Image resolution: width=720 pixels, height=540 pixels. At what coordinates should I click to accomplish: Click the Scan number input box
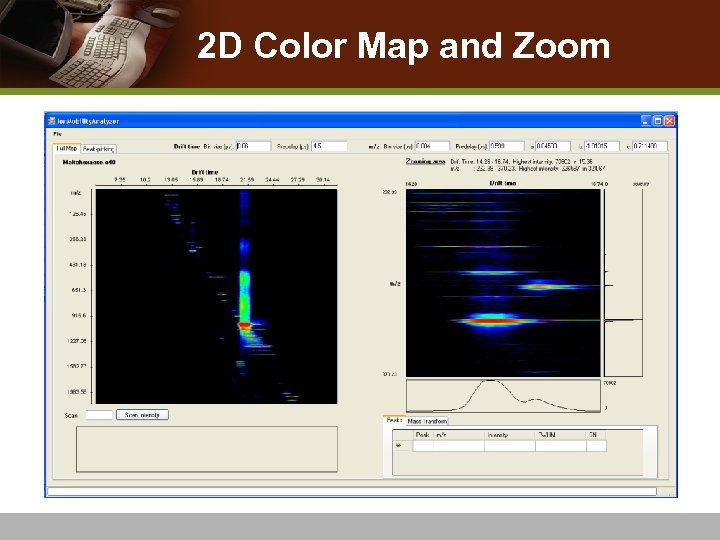pyautogui.click(x=99, y=415)
